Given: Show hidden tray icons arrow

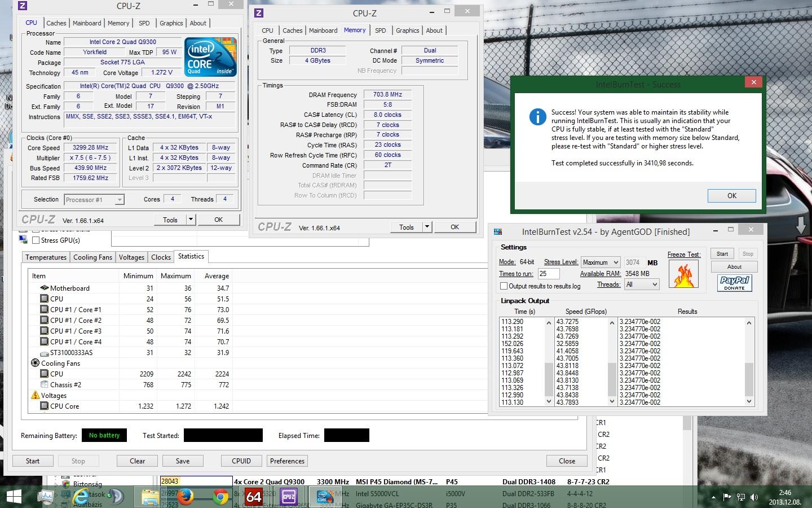Looking at the screenshot, I should 713,497.
